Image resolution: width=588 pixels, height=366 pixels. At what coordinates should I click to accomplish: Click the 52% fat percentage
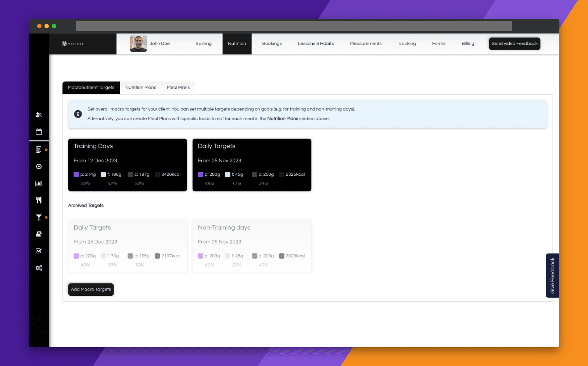click(112, 184)
